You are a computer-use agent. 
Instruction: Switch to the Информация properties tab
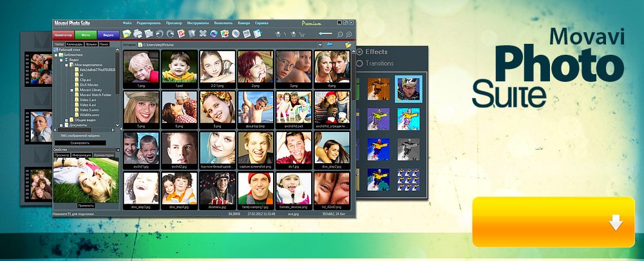pos(81,155)
